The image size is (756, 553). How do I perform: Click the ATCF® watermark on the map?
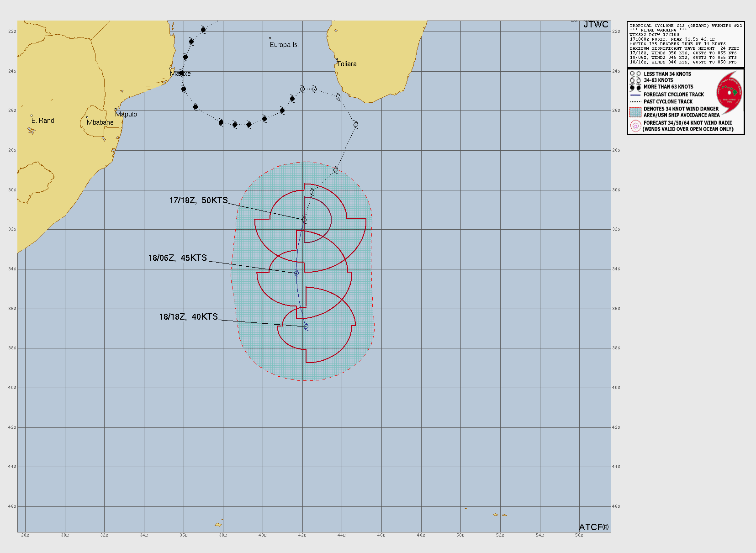(x=593, y=527)
